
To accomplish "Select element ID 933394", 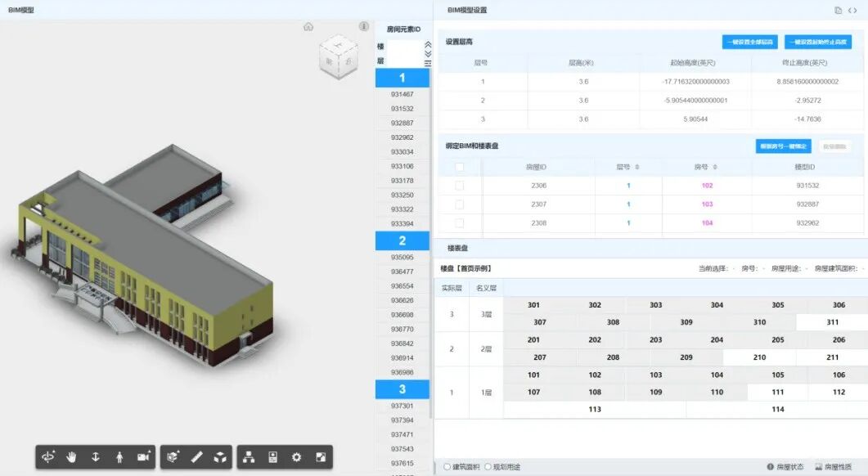I will coord(402,223).
